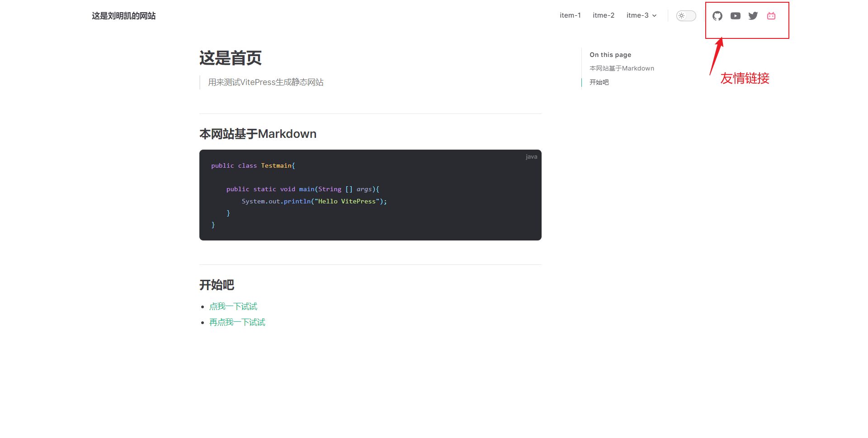
Task: Click the site title 这是刘明凯的网站
Action: (x=123, y=16)
